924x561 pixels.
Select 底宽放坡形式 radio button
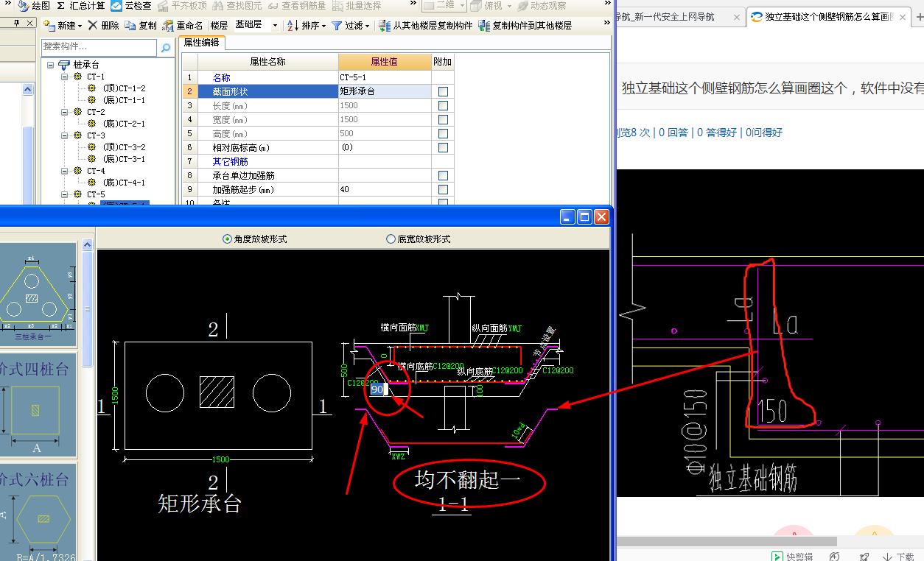click(391, 239)
